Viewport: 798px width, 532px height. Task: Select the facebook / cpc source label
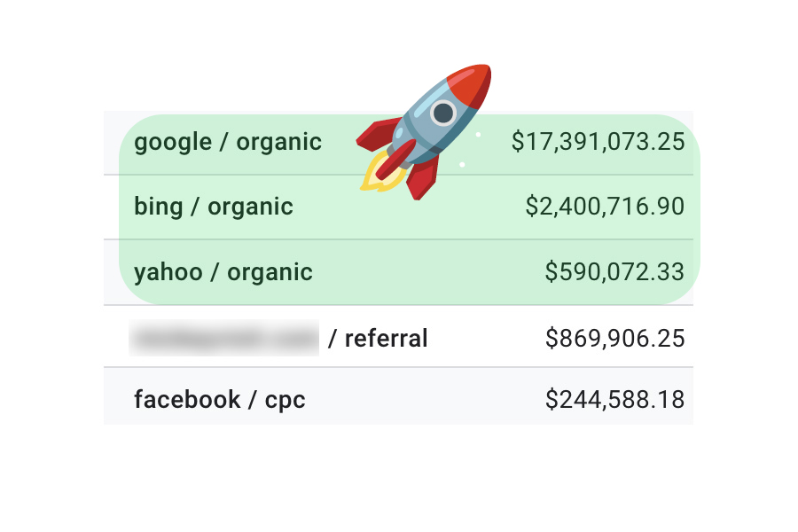[x=220, y=400]
